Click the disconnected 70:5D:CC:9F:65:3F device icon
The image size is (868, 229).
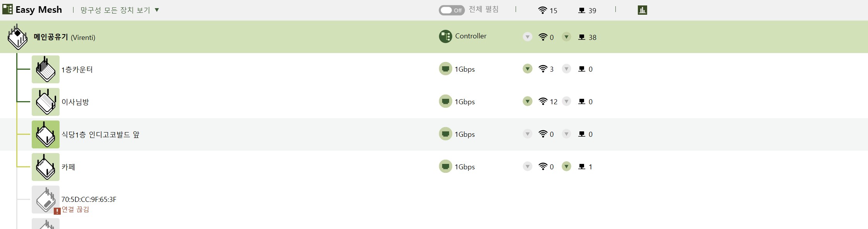coord(46,200)
